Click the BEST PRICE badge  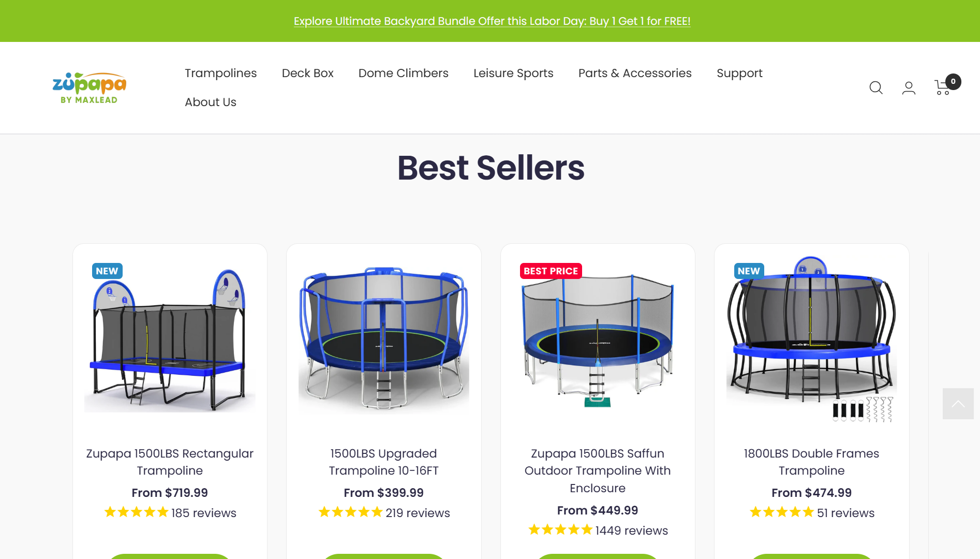(x=551, y=271)
